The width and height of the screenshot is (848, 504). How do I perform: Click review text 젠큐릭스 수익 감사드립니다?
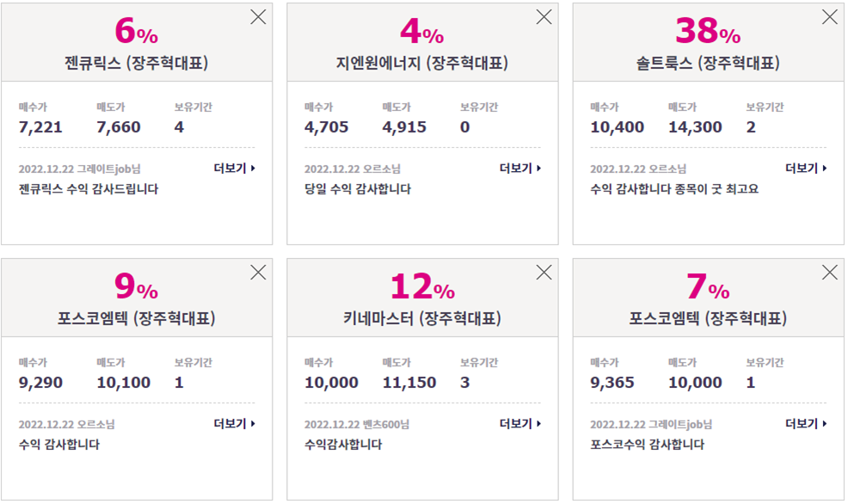pos(89,189)
